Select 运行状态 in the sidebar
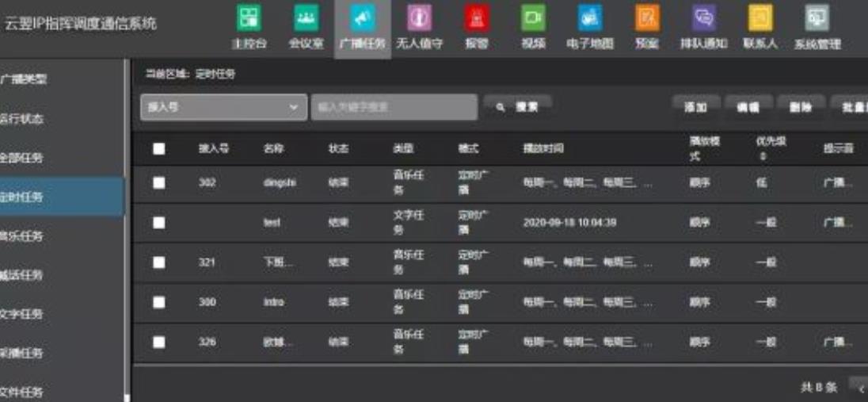 [22, 119]
